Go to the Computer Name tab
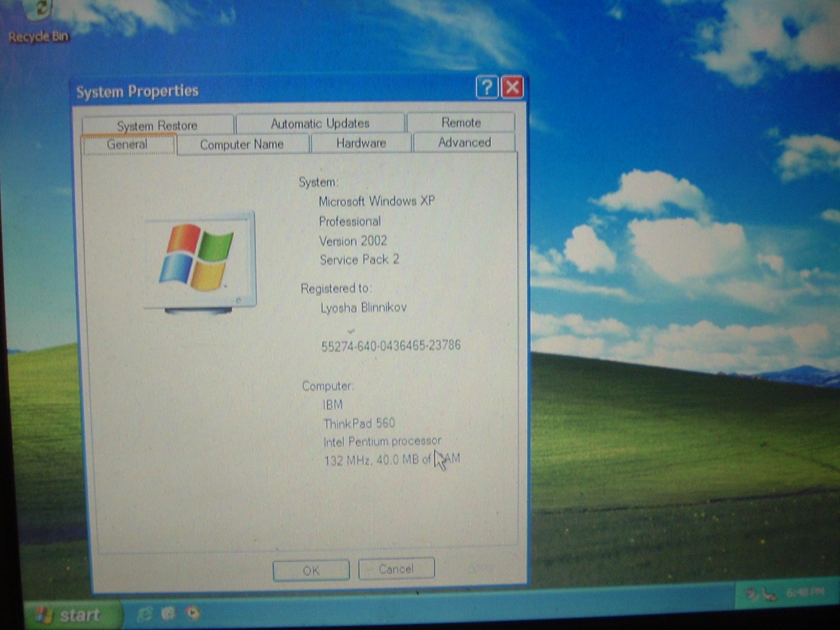 pyautogui.click(x=242, y=144)
